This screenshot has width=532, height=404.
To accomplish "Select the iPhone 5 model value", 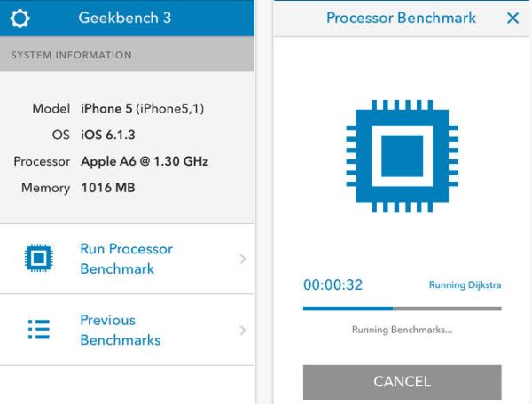I will [143, 108].
